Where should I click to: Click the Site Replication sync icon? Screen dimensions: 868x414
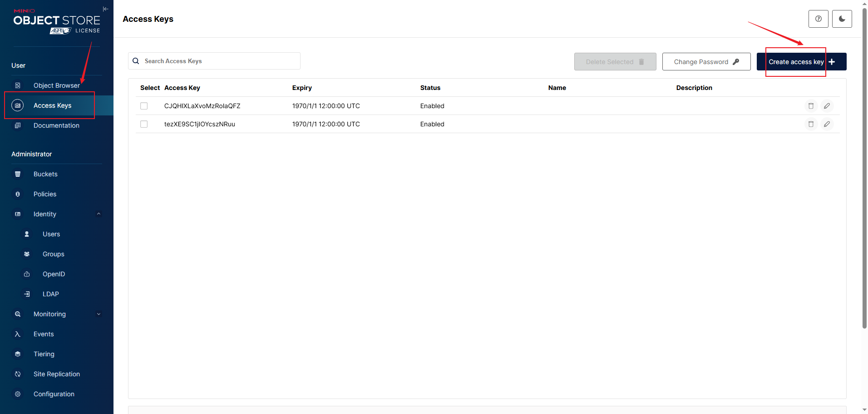pyautogui.click(x=18, y=374)
